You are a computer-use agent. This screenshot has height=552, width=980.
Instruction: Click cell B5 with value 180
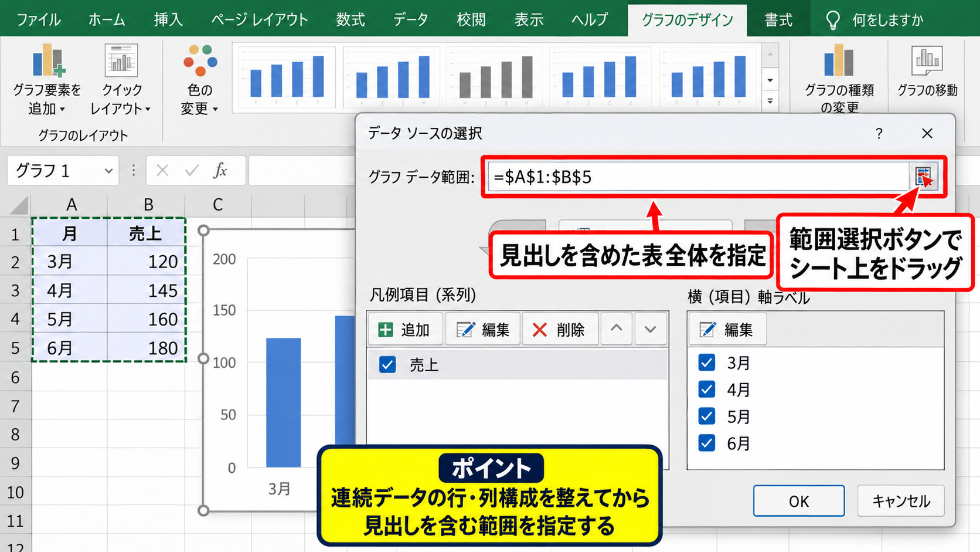147,347
